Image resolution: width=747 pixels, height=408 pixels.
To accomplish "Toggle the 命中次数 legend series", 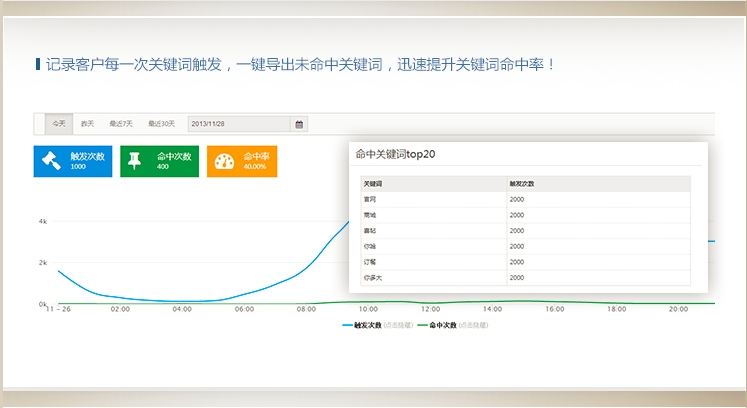I will pyautogui.click(x=441, y=325).
